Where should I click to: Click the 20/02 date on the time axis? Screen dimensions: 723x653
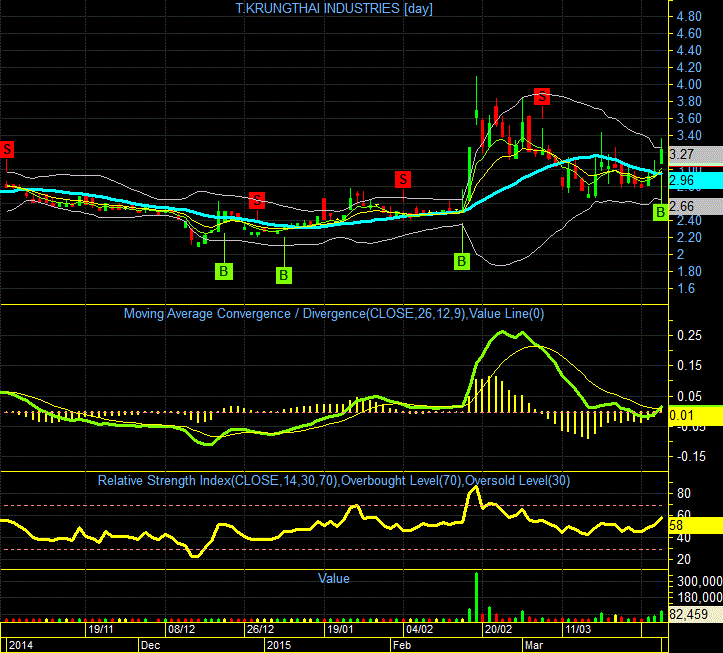[x=498, y=629]
